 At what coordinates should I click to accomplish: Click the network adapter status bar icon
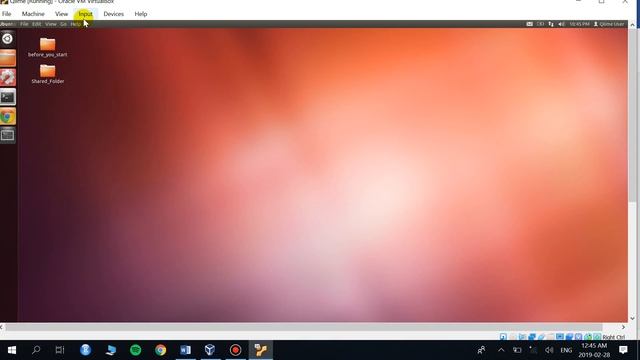point(532,337)
